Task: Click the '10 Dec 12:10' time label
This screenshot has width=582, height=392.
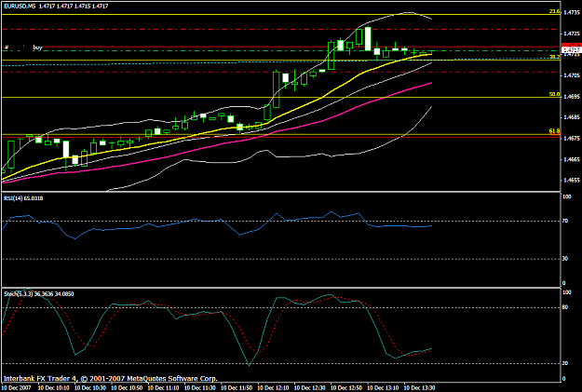Action: pyautogui.click(x=274, y=388)
